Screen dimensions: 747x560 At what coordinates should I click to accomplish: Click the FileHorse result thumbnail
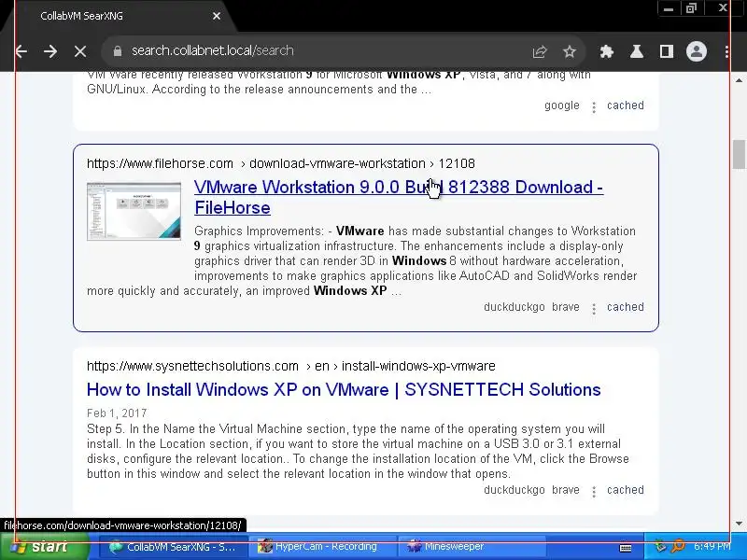click(134, 211)
